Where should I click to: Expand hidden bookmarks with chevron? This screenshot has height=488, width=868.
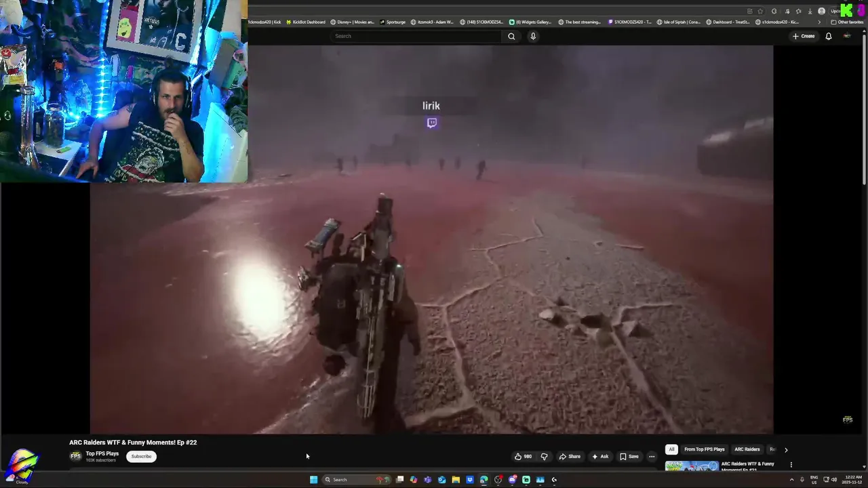click(819, 22)
